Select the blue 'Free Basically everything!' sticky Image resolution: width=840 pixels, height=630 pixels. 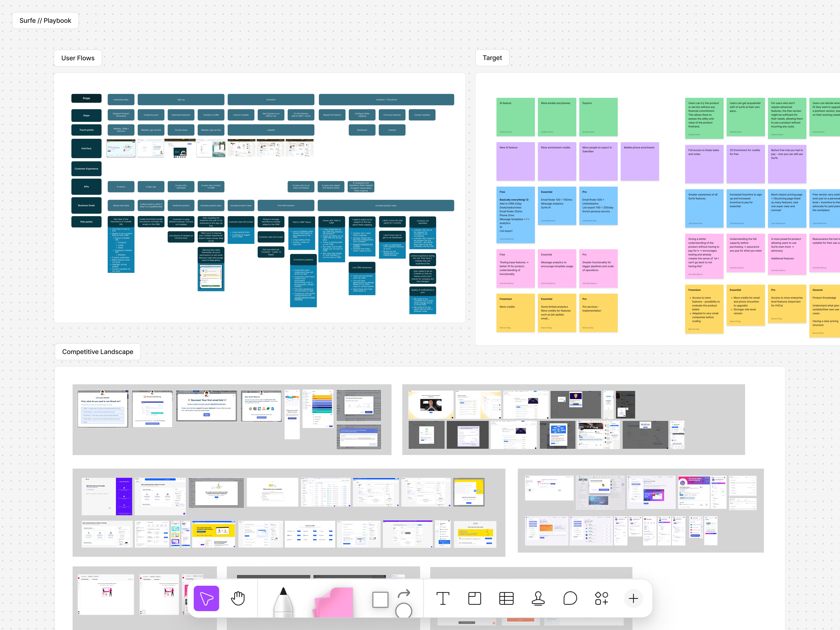[x=516, y=215]
